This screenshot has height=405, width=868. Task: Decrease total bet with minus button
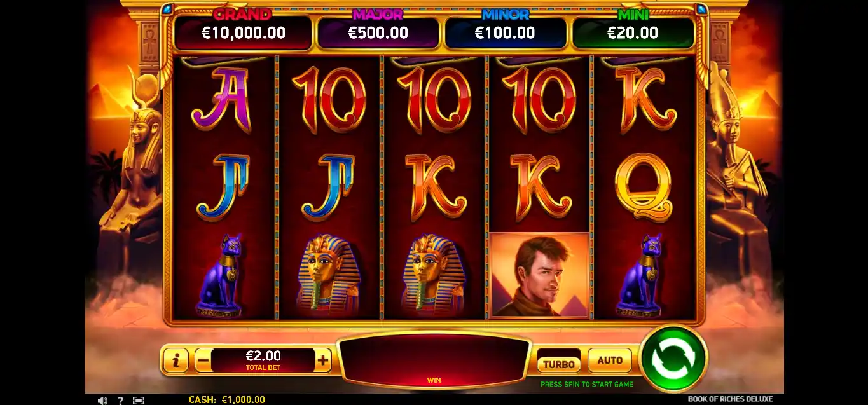(203, 361)
